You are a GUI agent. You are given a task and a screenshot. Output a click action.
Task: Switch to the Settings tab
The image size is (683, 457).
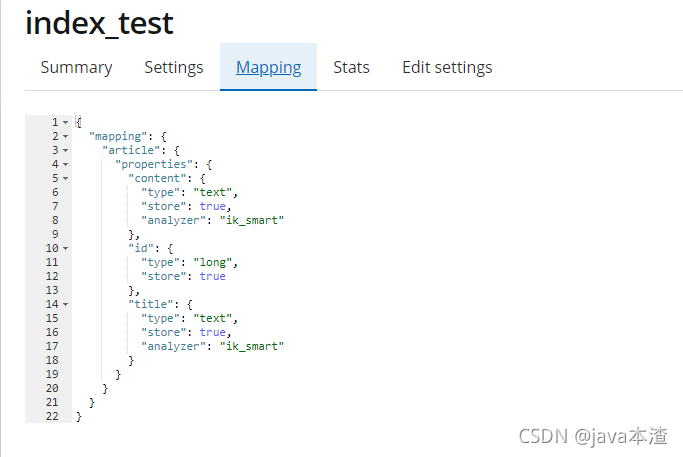174,68
